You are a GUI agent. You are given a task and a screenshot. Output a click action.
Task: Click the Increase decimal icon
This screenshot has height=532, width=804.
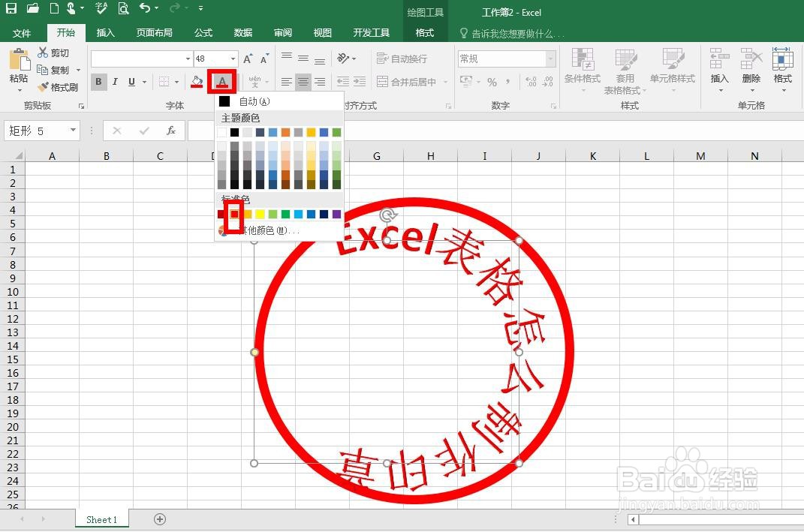(531, 82)
